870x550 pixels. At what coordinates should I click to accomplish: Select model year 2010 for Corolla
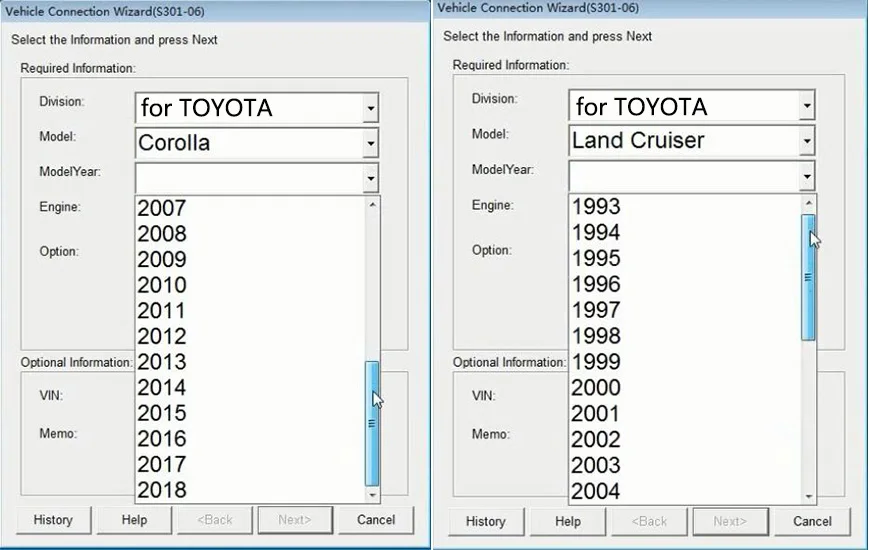(250, 285)
